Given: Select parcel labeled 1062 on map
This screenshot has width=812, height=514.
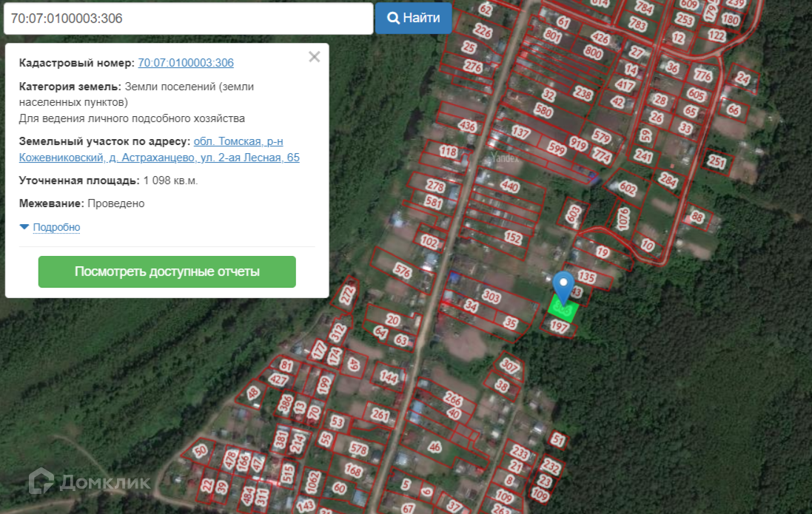Looking at the screenshot, I should [x=313, y=481].
